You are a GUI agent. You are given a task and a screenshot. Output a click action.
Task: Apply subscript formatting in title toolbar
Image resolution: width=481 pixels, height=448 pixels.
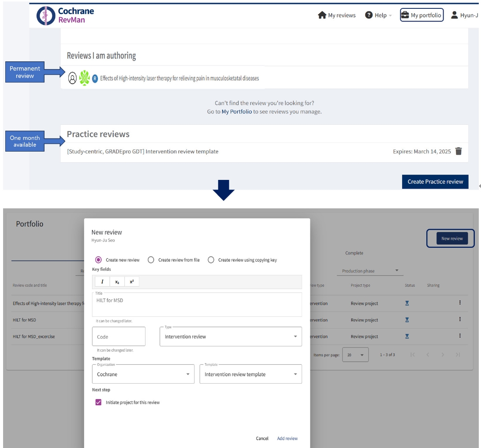117,282
